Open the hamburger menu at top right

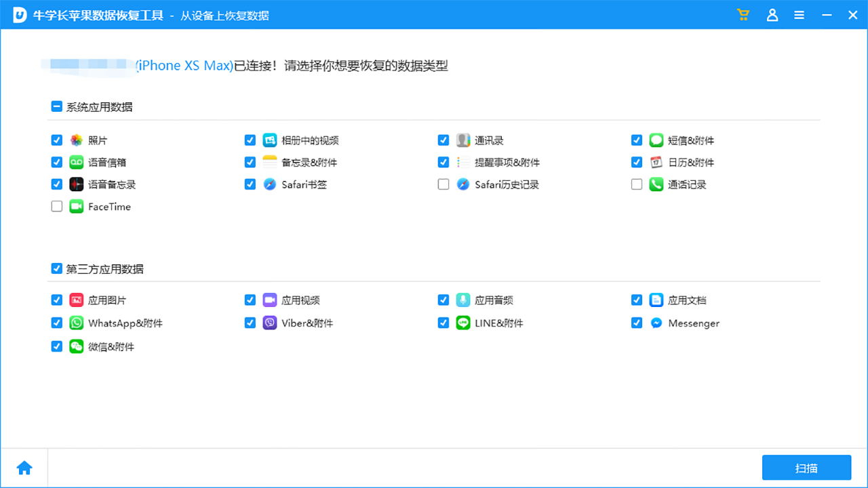(799, 14)
